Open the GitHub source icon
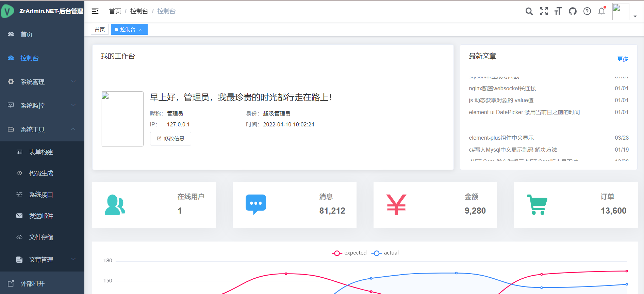Screen dimensions: 644x294 coord(573,11)
